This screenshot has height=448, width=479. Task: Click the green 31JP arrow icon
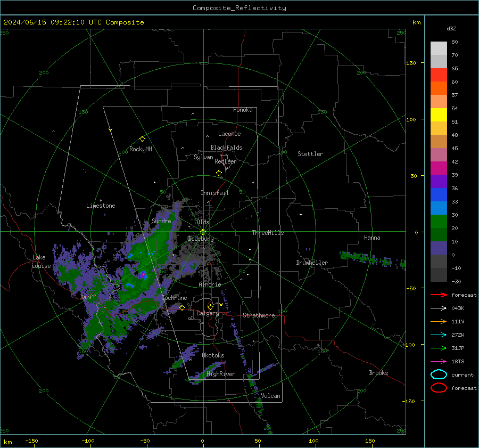439,348
